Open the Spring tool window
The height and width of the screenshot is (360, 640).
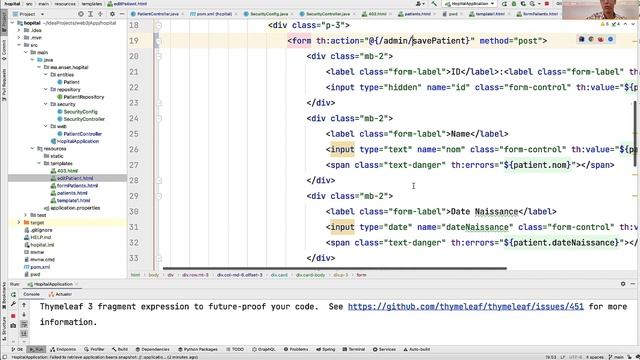(x=326, y=349)
